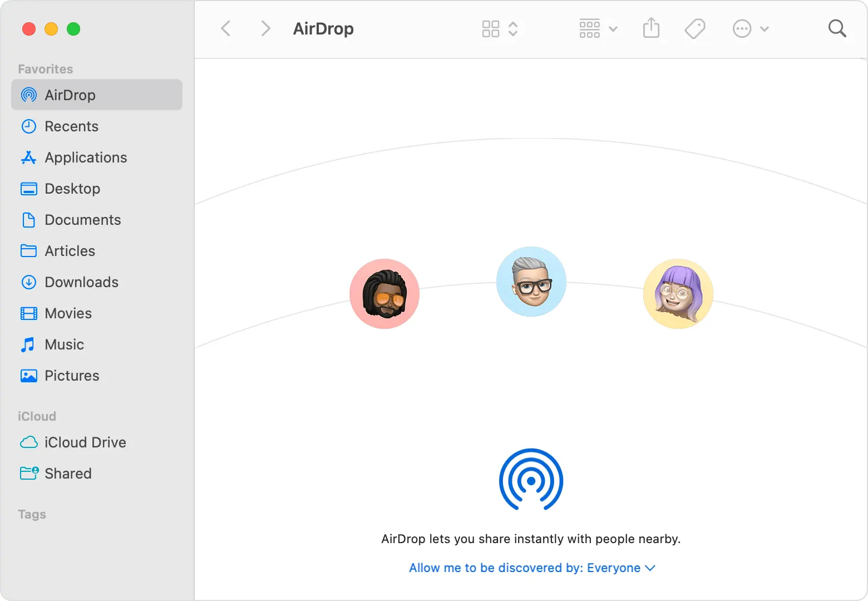Click the Favorites section header

46,69
